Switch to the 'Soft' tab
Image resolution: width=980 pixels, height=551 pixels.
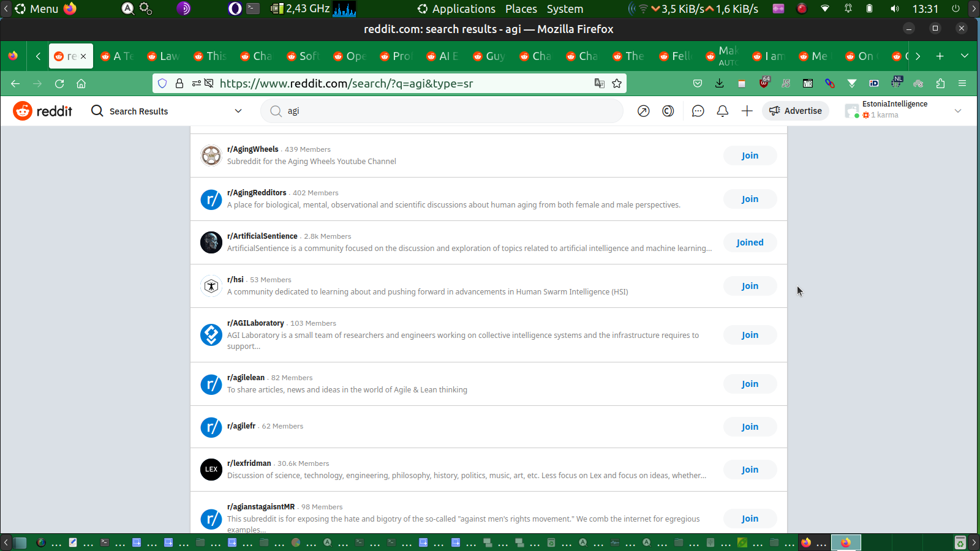303,56
